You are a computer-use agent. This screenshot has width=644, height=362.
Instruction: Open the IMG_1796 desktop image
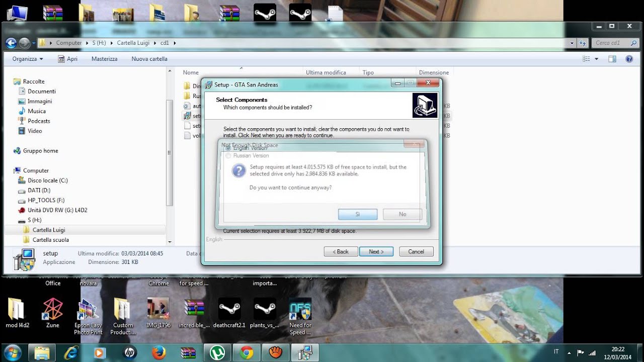(x=158, y=313)
